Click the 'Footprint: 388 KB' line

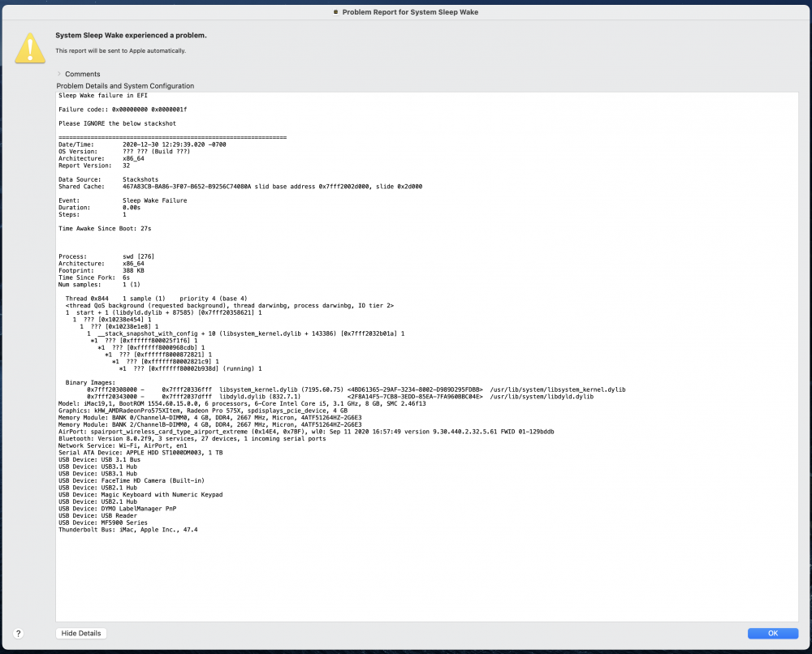[101, 270]
